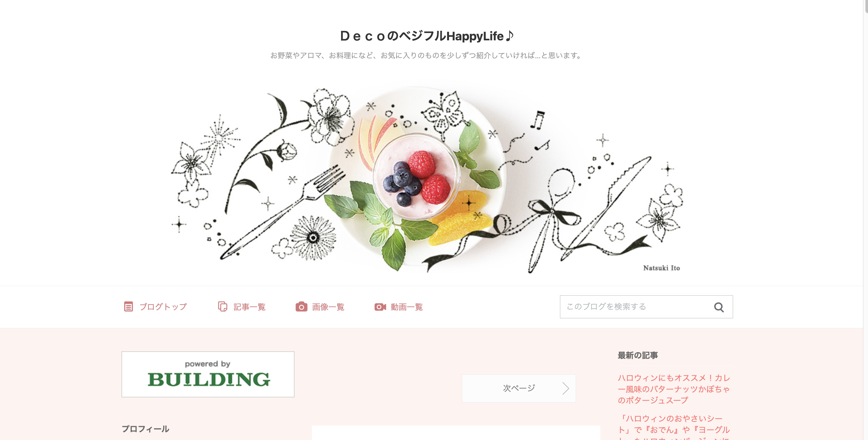Click the magnifying glass search icon
This screenshot has height=440, width=868.
click(x=718, y=307)
